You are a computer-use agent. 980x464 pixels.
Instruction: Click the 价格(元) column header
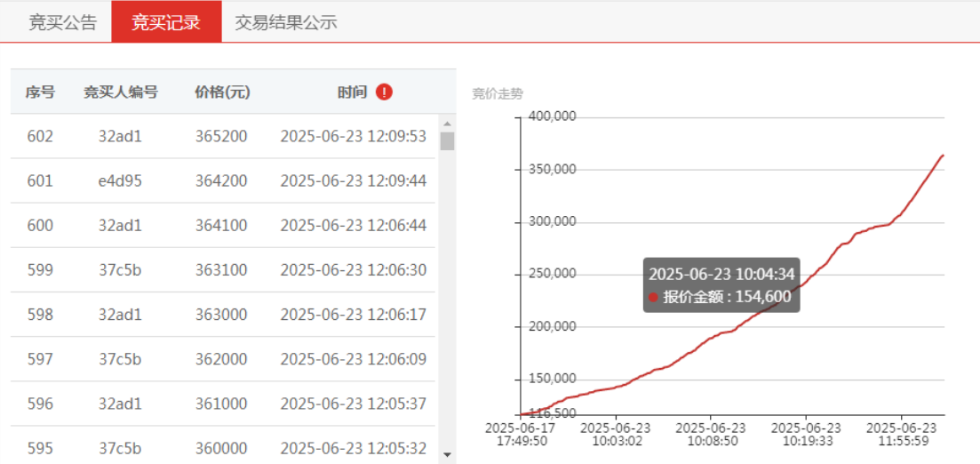pyautogui.click(x=222, y=92)
